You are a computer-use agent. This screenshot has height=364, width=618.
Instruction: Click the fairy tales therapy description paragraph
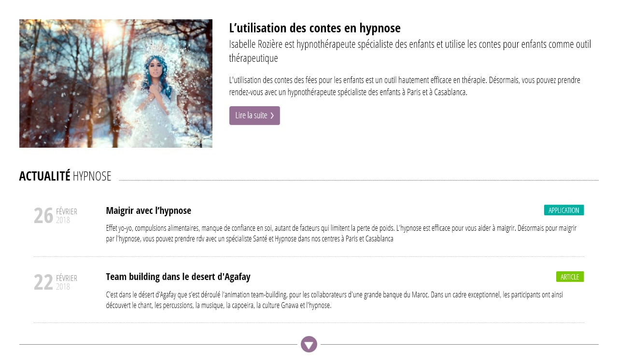point(405,86)
